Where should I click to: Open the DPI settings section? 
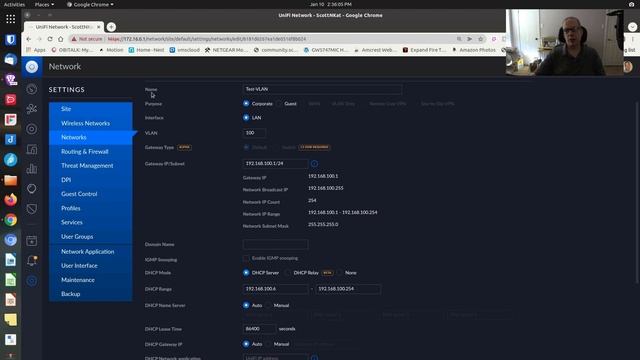tap(91, 180)
